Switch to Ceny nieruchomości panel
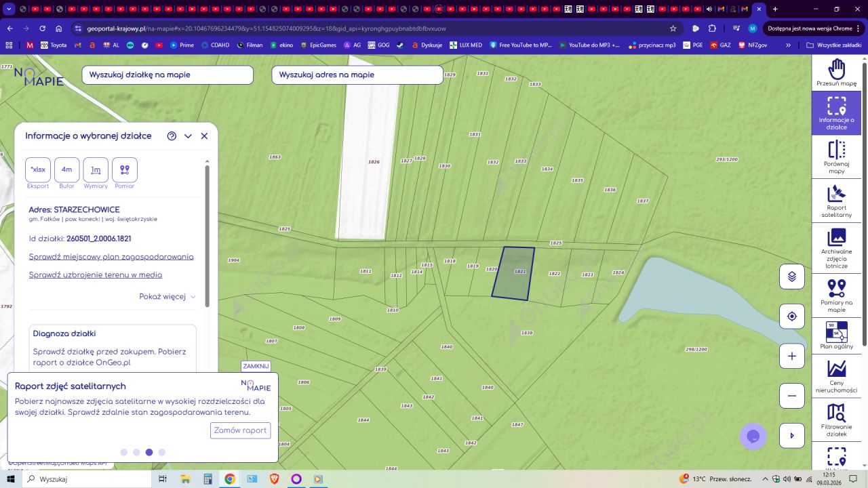This screenshot has width=868, height=488. click(836, 376)
